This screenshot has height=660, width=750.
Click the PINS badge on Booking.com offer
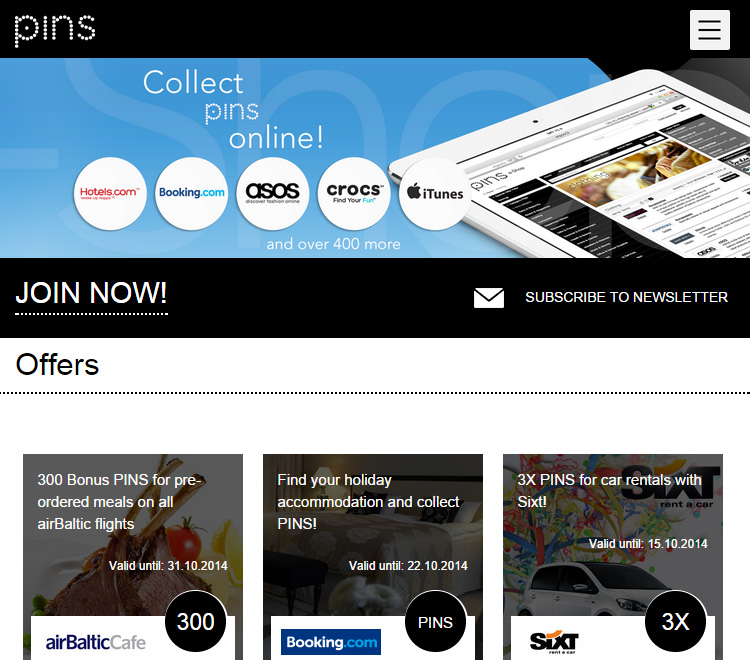435,621
